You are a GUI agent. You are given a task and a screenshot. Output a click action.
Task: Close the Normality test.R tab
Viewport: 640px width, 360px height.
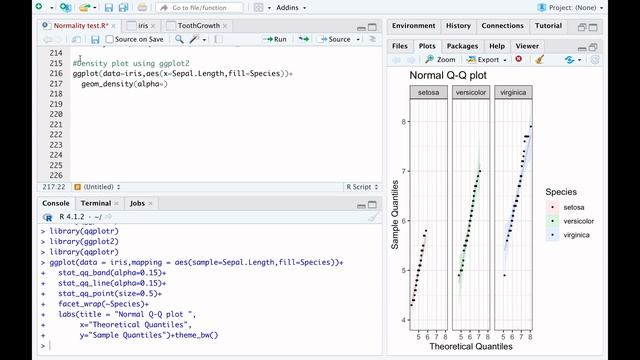pos(113,26)
